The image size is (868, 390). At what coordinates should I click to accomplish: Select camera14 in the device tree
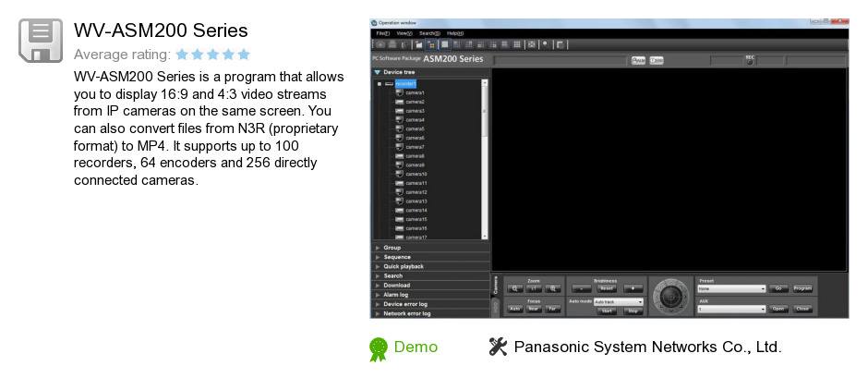pyautogui.click(x=416, y=210)
